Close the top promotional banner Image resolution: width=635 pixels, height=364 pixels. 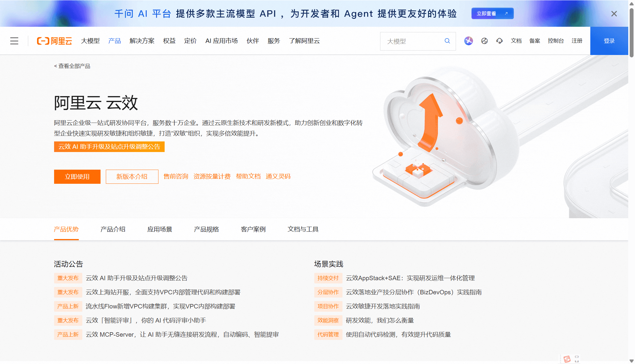click(x=614, y=14)
